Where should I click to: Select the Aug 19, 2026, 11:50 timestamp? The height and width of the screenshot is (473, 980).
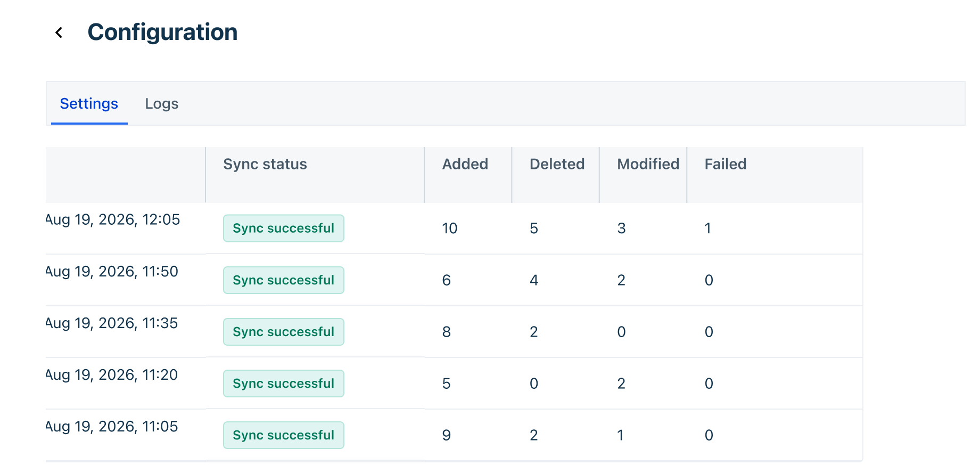pyautogui.click(x=112, y=271)
